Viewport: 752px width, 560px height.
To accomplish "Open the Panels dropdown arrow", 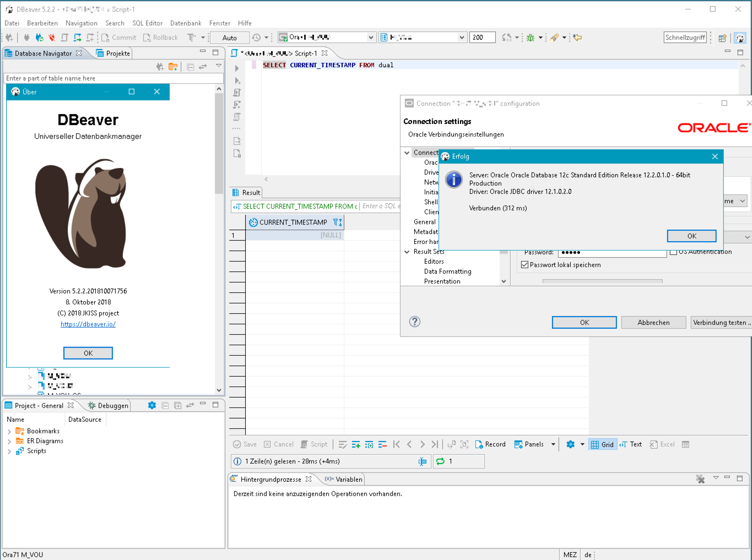I will (553, 444).
